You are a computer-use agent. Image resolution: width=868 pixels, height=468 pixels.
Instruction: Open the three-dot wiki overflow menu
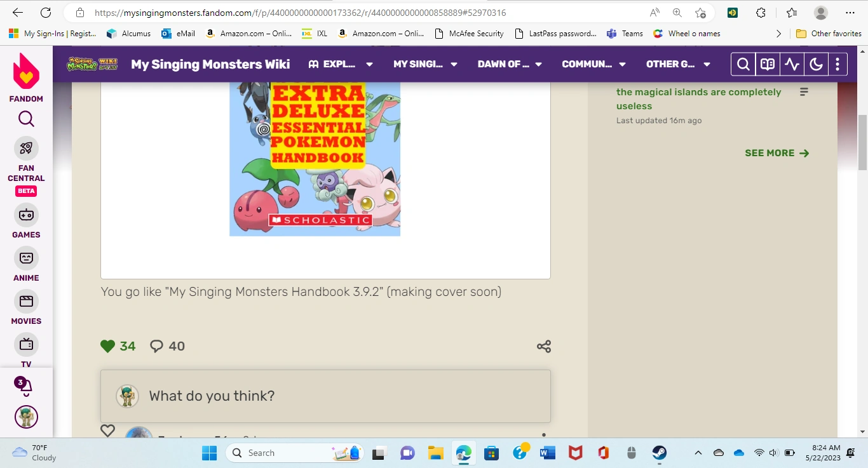point(837,64)
